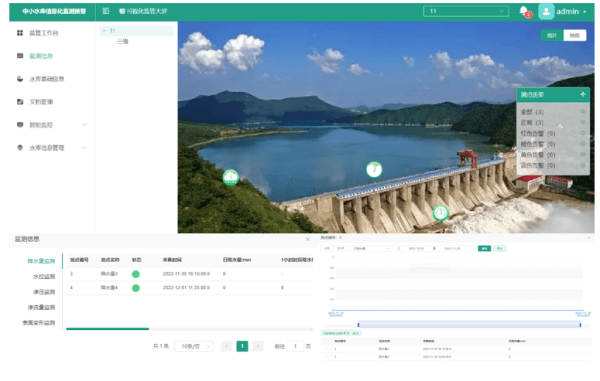The image size is (600, 381).
Task: Click the plus icon on legend panel
Action: pyautogui.click(x=582, y=94)
